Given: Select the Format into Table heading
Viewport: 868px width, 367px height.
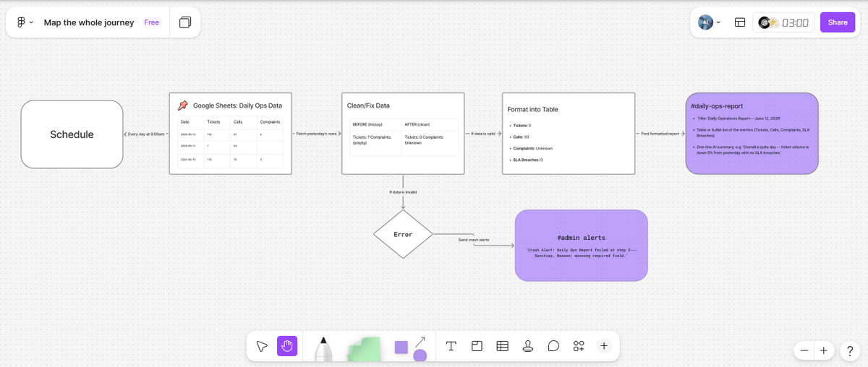Looking at the screenshot, I should 532,110.
